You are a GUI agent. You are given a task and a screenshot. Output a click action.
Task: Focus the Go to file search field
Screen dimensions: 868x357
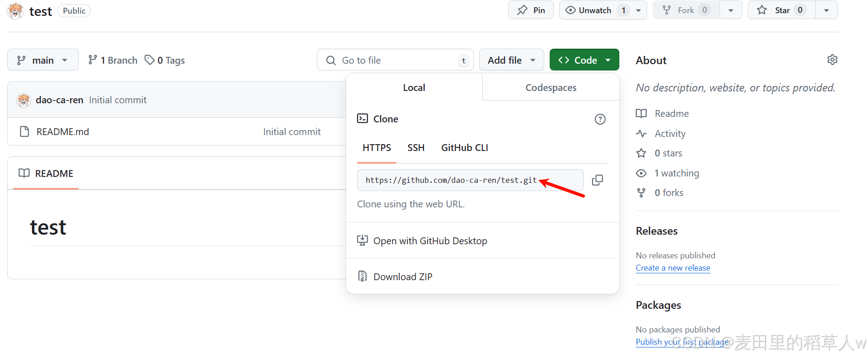(x=395, y=60)
